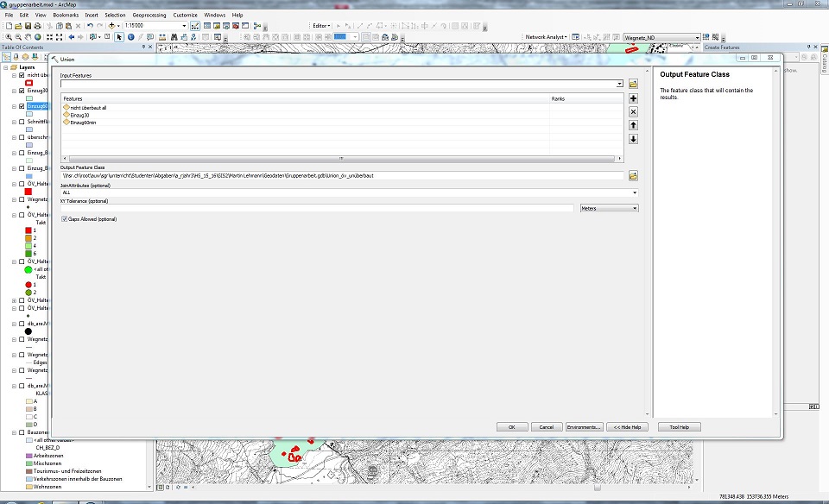The height and width of the screenshot is (504, 829).
Task: Click the Save icon in the toolbar
Action: coord(28,26)
